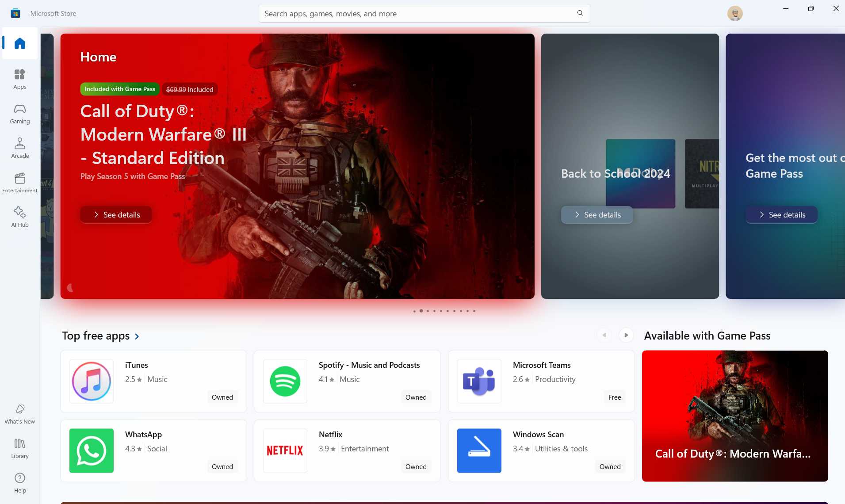Open the Arcade section

click(20, 148)
